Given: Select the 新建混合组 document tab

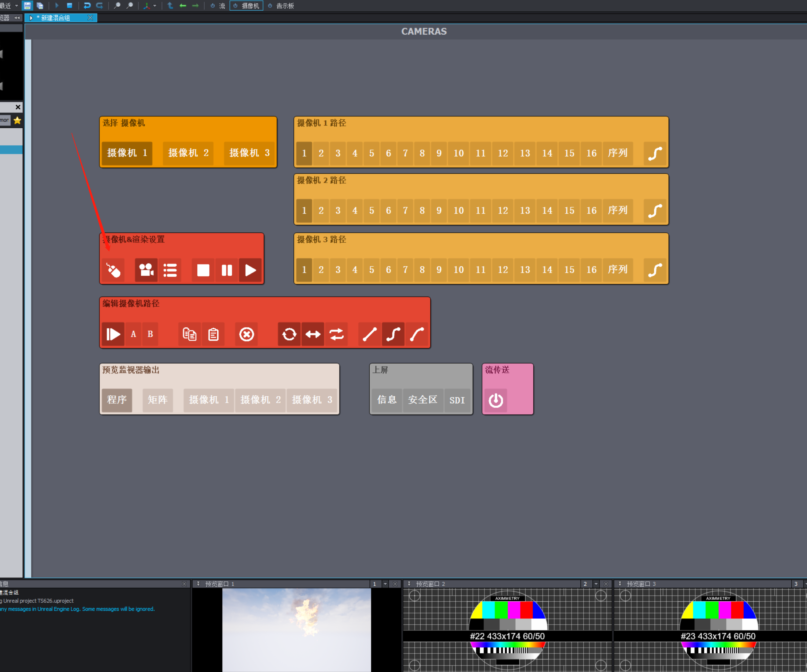Looking at the screenshot, I should 56,18.
